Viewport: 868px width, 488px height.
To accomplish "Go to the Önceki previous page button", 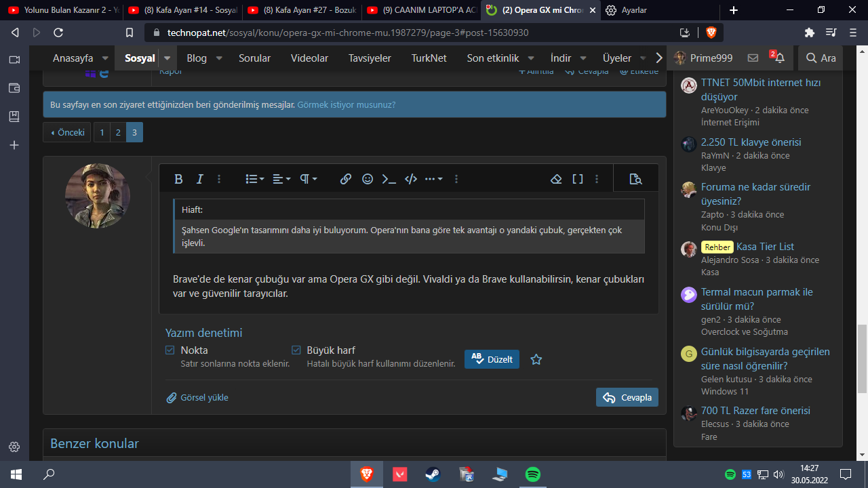I will click(x=66, y=132).
